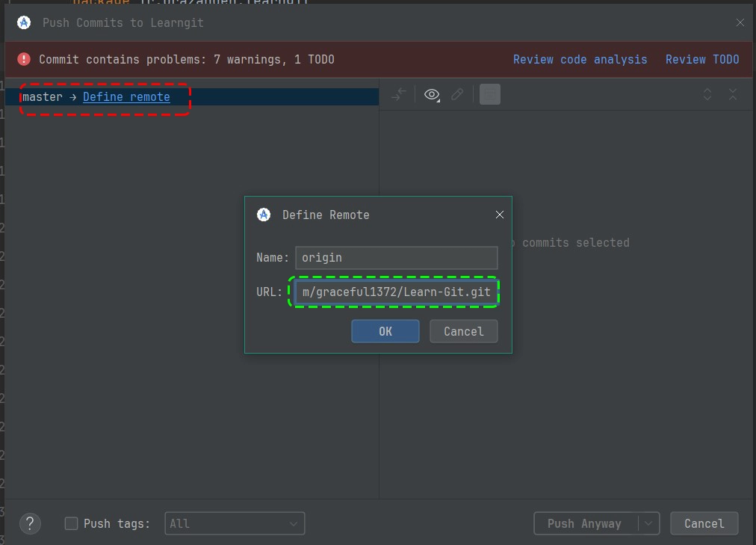Click OK in Define Remote dialog

click(385, 331)
